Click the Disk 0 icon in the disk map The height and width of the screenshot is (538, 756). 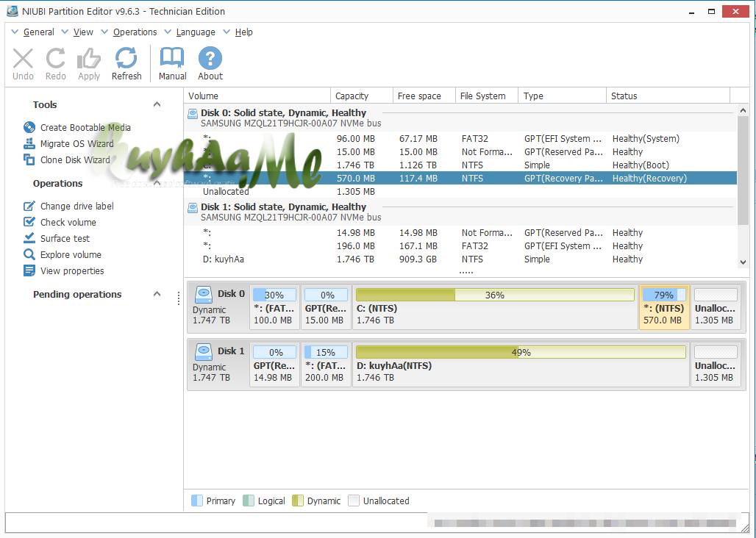204,294
